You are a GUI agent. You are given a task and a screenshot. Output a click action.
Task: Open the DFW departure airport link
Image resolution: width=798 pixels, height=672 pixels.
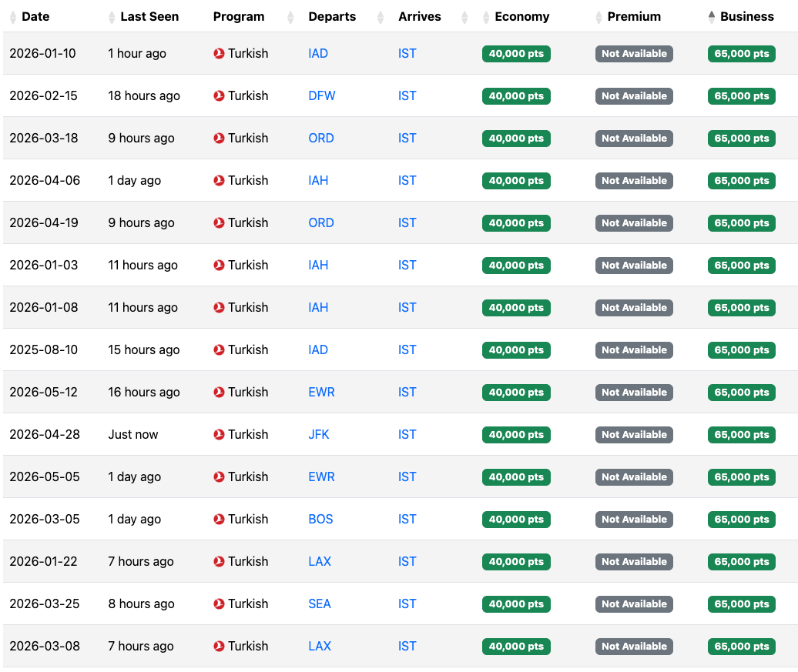(322, 95)
